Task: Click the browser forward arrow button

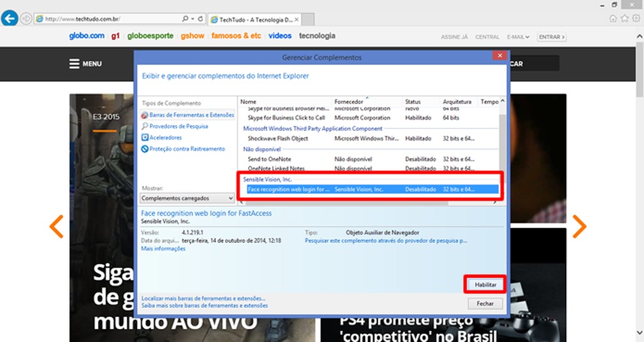Action: coord(26,19)
